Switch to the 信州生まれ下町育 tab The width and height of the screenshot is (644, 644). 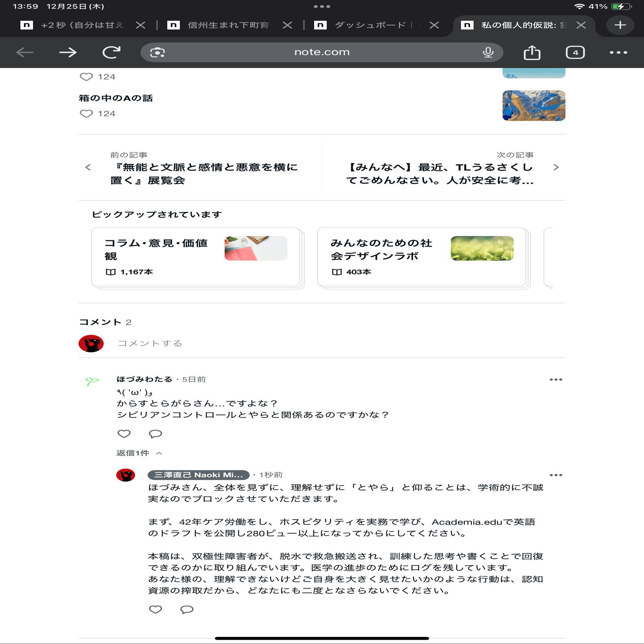(229, 25)
